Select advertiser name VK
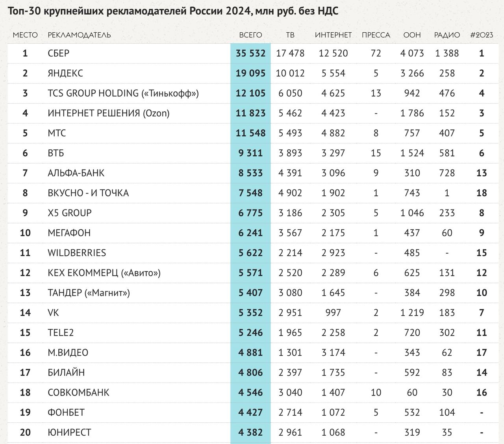This screenshot has width=504, height=444. pyautogui.click(x=53, y=313)
